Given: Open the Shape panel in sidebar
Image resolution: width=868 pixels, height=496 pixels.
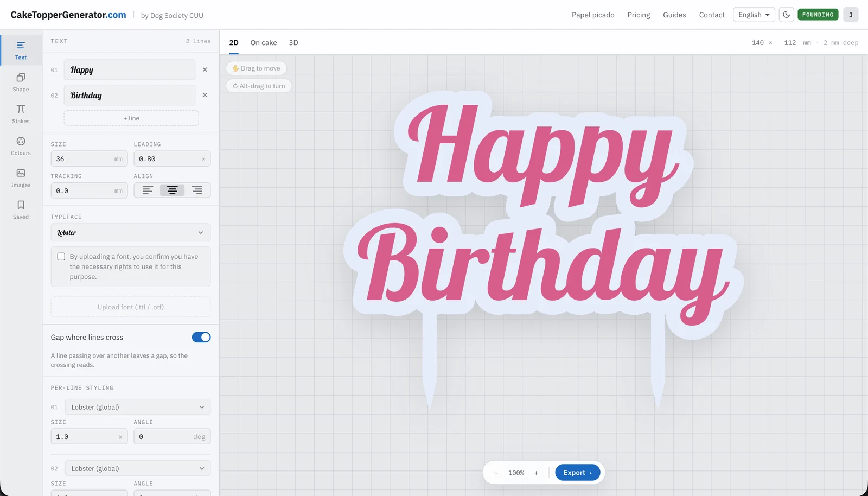Looking at the screenshot, I should coord(21,82).
